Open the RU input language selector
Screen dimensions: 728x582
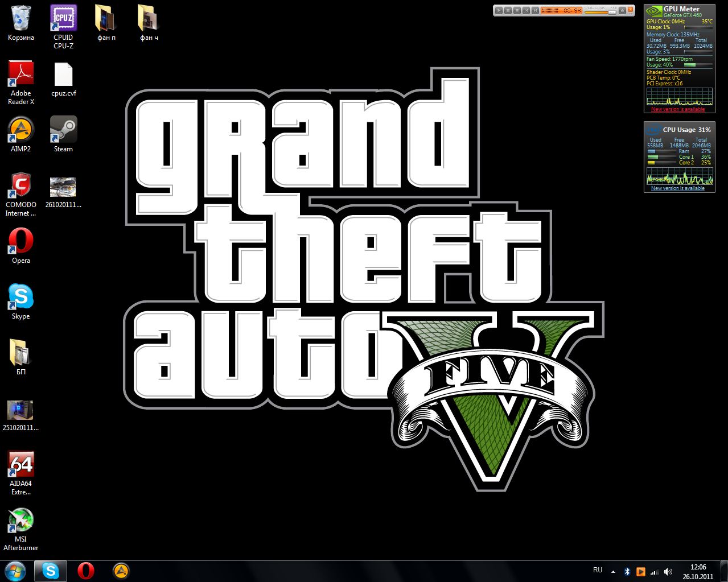598,570
